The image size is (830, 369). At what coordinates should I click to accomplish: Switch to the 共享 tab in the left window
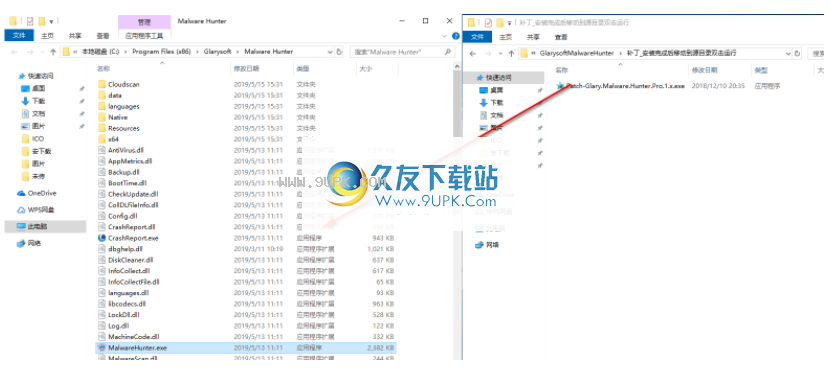pyautogui.click(x=75, y=36)
